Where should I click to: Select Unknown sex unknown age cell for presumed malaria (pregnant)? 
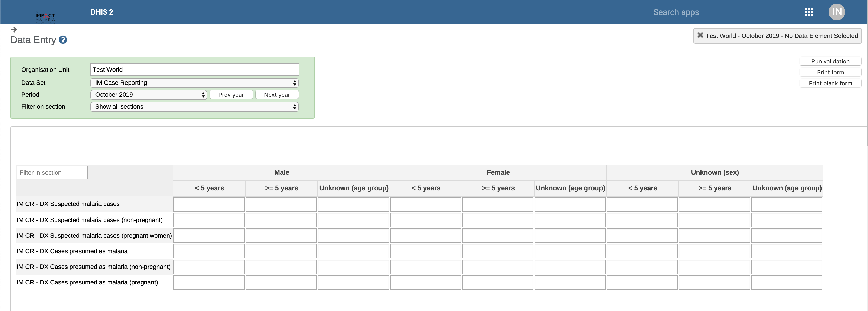pyautogui.click(x=786, y=282)
